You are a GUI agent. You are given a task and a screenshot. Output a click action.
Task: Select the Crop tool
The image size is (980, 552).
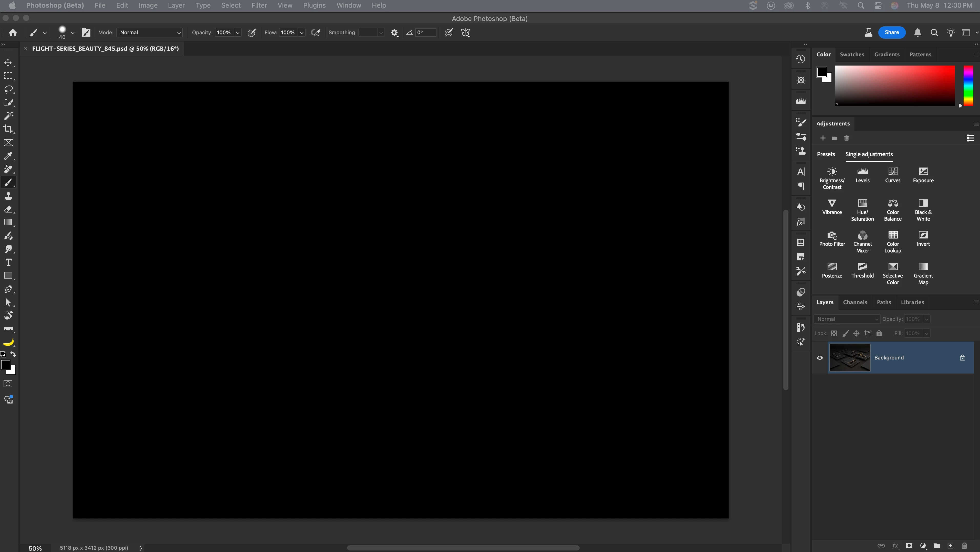pyautogui.click(x=8, y=129)
